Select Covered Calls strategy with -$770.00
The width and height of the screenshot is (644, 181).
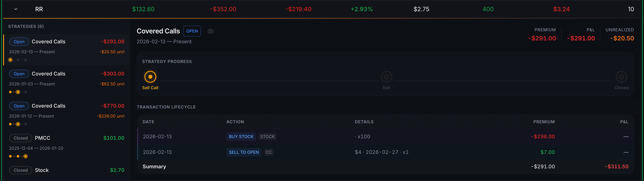(67, 114)
